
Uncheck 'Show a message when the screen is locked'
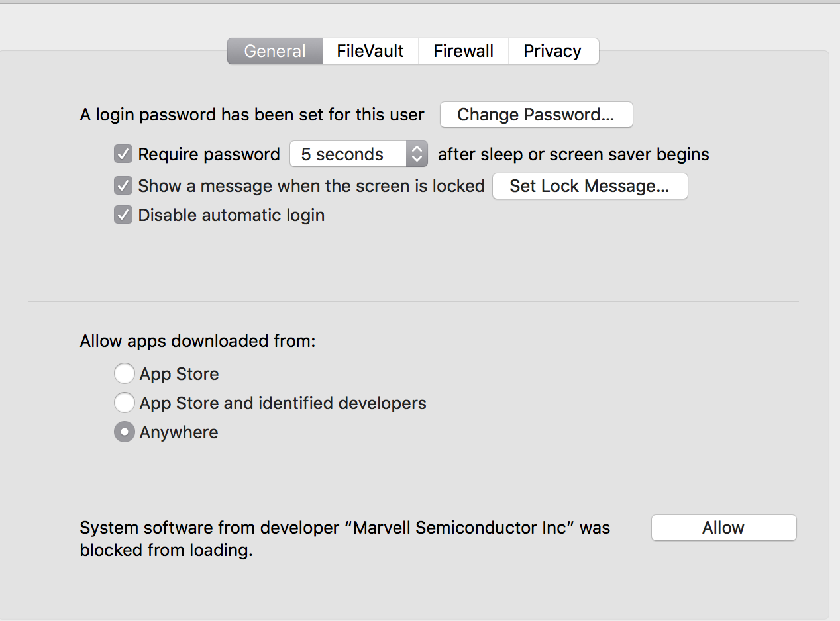(x=123, y=186)
